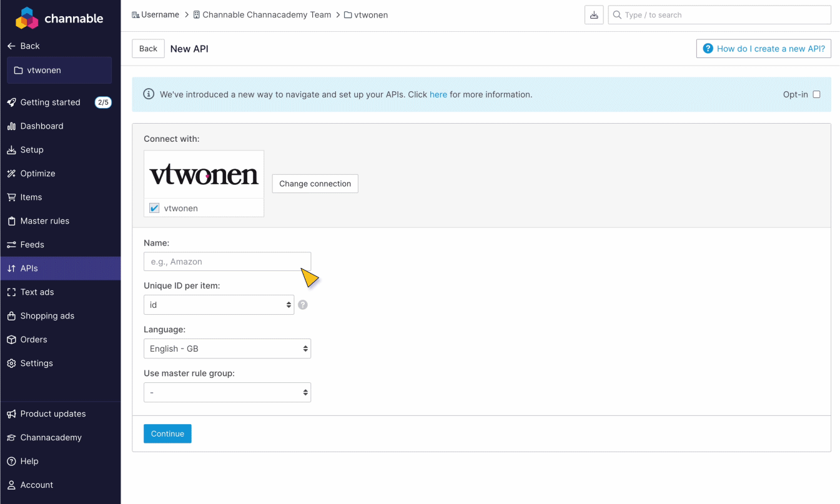Open Account in sidebar
The image size is (840, 504).
pyautogui.click(x=37, y=485)
